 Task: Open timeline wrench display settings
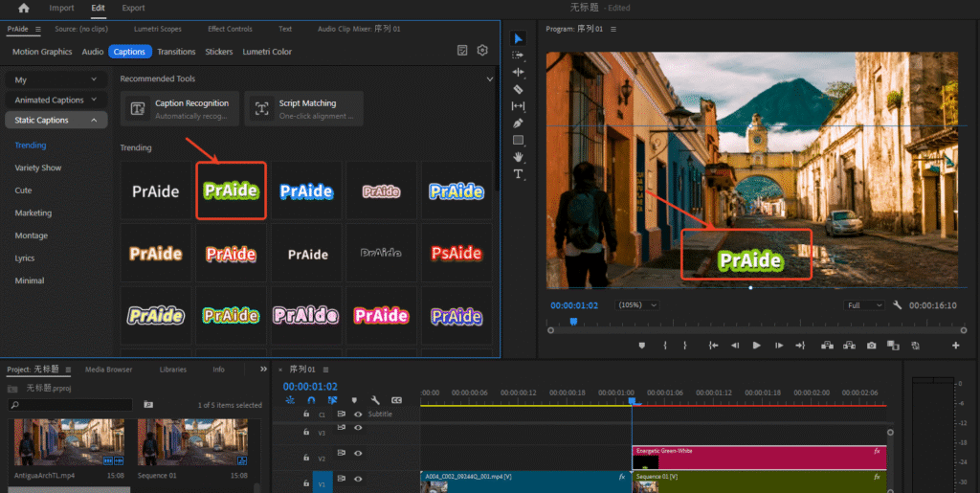pos(375,400)
